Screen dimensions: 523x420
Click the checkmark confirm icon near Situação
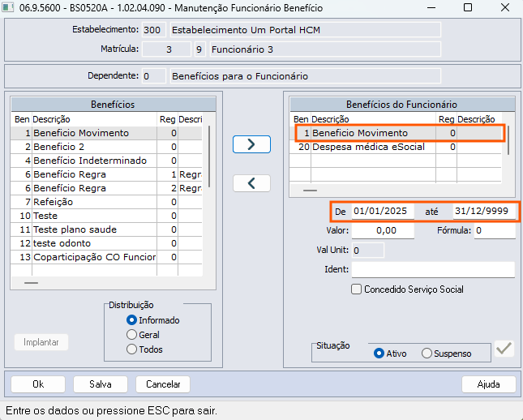coord(504,349)
